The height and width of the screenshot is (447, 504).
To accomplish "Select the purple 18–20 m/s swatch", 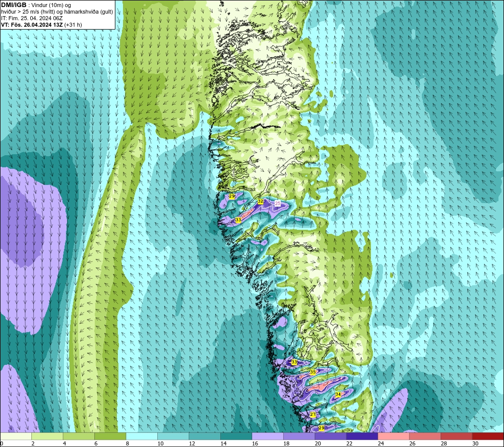I will (x=299, y=436).
